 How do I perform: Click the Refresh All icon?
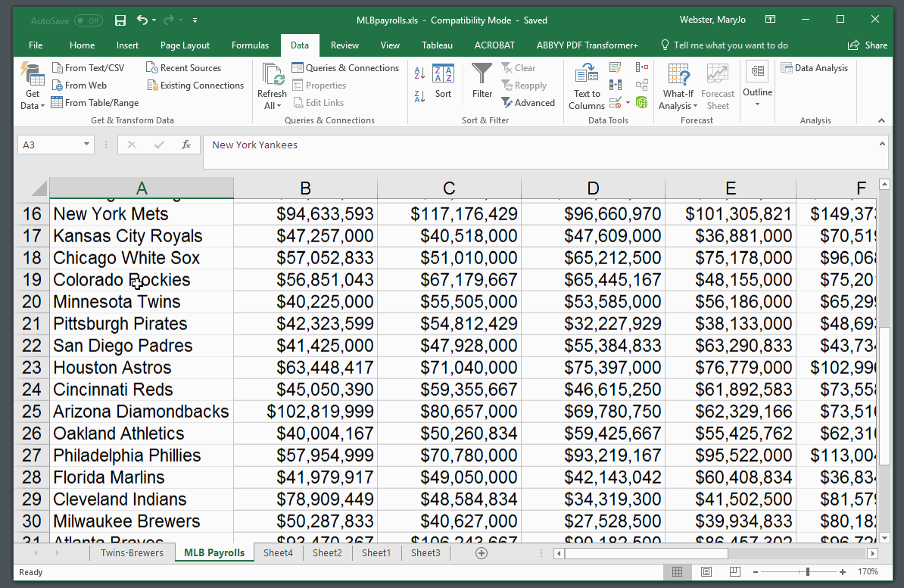pyautogui.click(x=272, y=75)
